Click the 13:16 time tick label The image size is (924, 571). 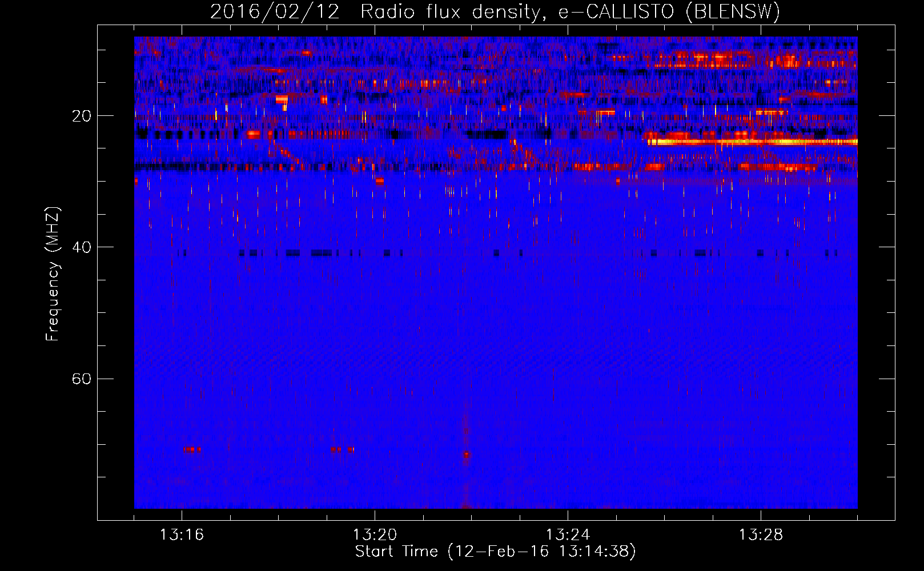[182, 535]
